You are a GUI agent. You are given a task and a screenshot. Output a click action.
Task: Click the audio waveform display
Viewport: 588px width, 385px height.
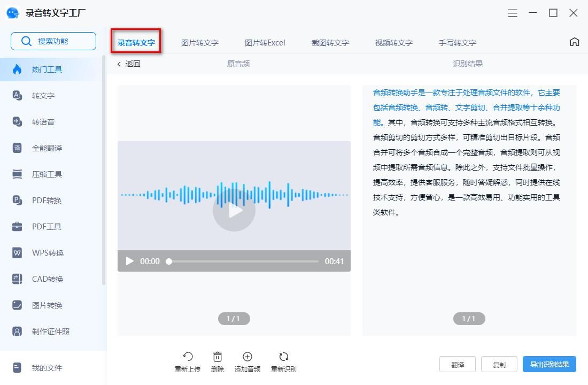(234, 195)
